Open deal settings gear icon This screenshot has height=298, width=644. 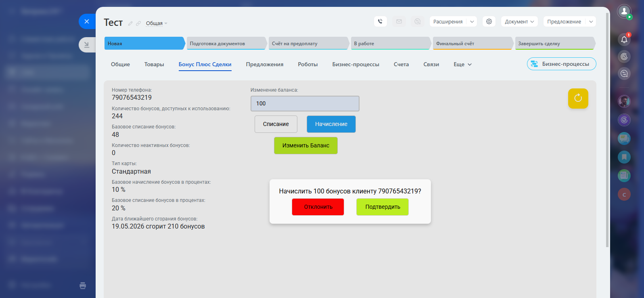pos(489,21)
